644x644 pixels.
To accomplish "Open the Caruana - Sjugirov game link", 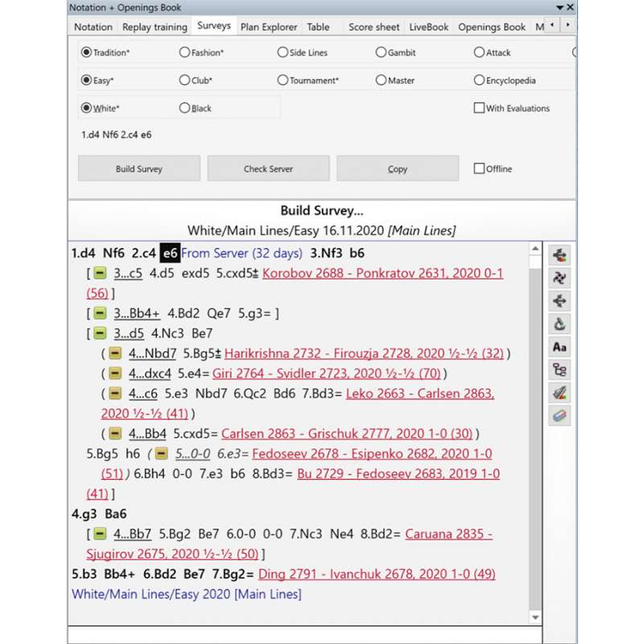I will click(x=449, y=534).
